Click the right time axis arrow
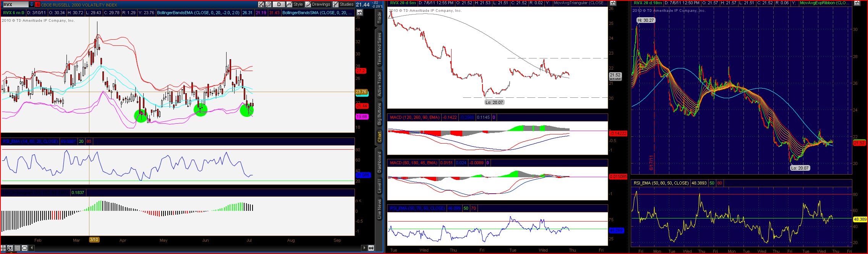This screenshot has width=868, height=254. [x=364, y=248]
